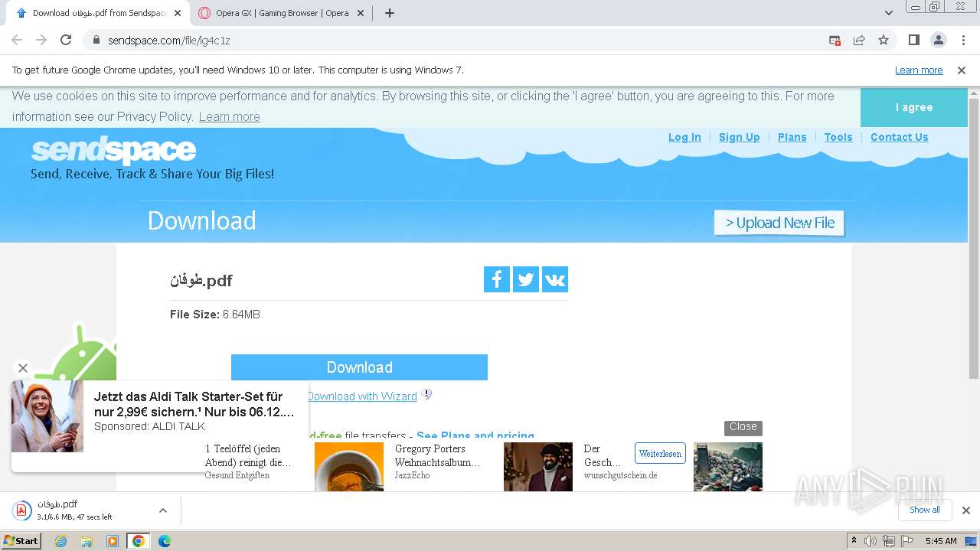Image resolution: width=980 pixels, height=551 pixels.
Task: Click the gray Close ad button
Action: click(x=743, y=427)
